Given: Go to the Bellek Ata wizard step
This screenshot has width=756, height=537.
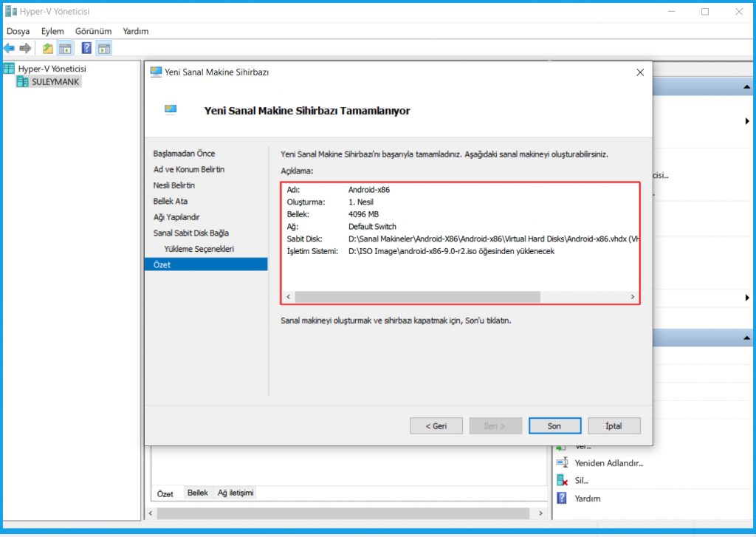Looking at the screenshot, I should pos(171,201).
